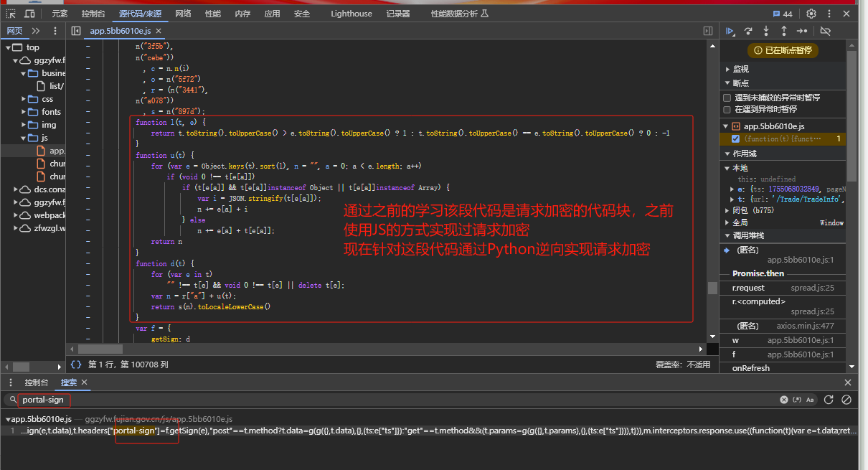Open the navigator more-tabs chevron
The image size is (868, 470).
tap(36, 31)
